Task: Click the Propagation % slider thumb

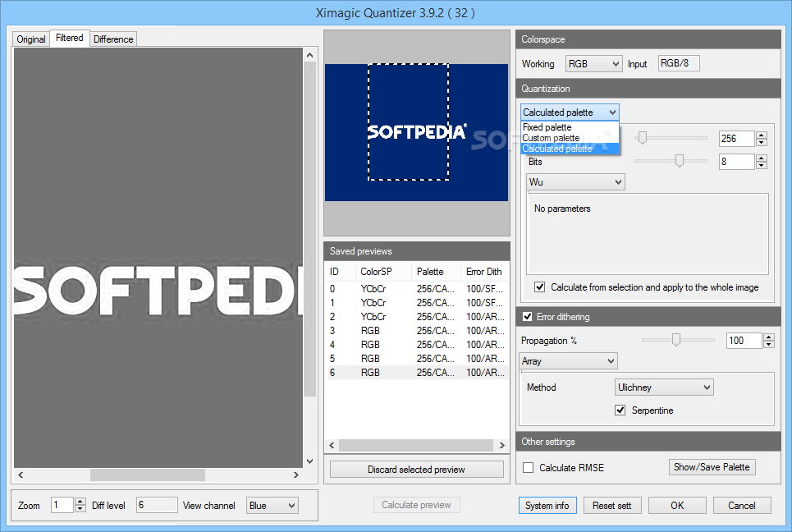Action: (675, 340)
